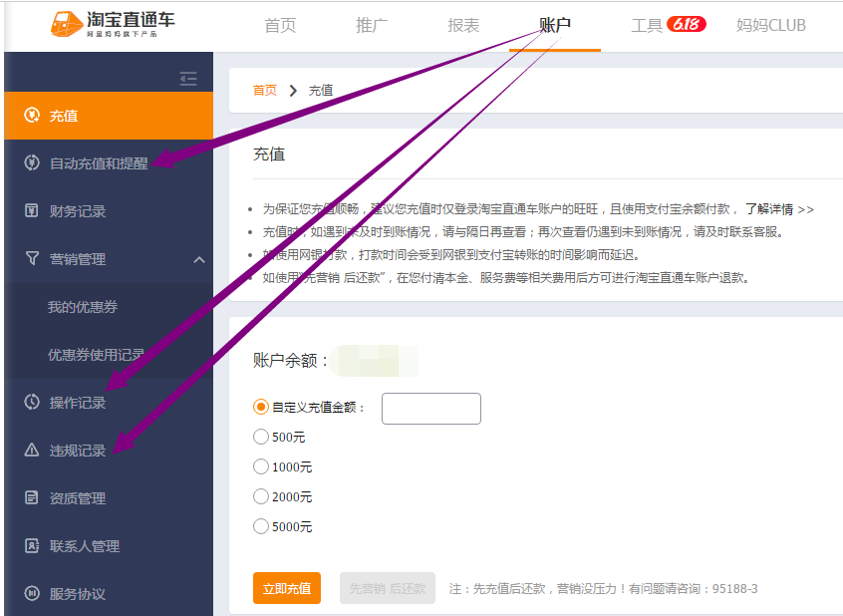The image size is (843, 616).
Task: Click the 营销管理 menu label
Action: click(x=78, y=259)
